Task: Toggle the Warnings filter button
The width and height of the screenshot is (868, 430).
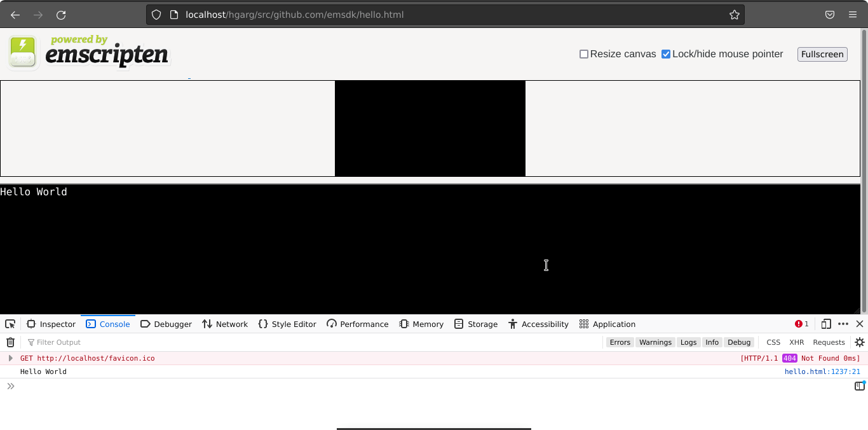Action: click(x=655, y=342)
